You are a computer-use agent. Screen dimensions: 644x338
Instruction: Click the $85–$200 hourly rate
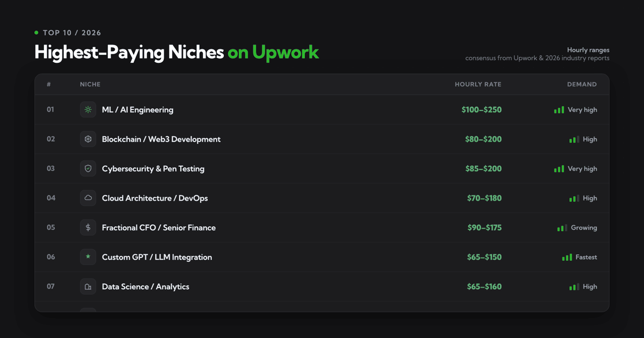[x=483, y=168]
